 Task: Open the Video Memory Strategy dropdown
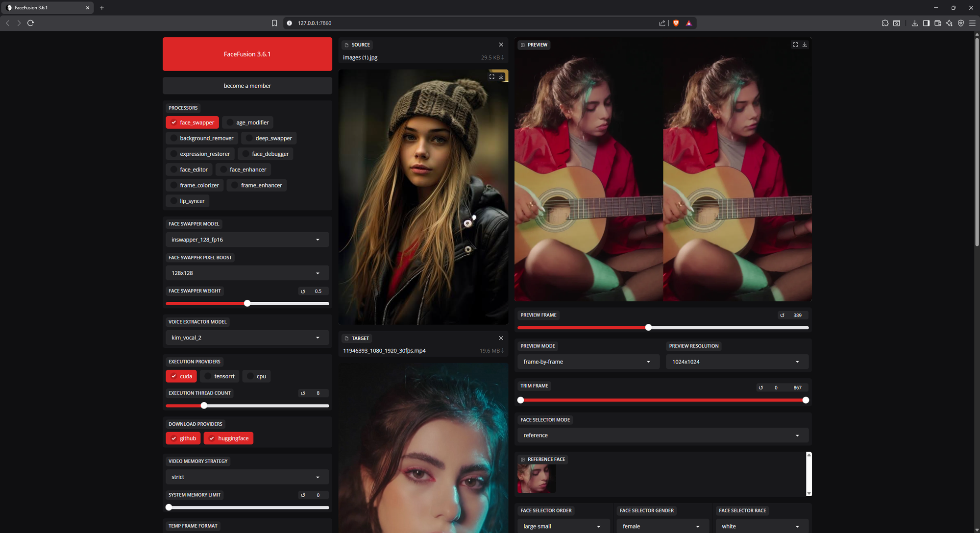(247, 477)
